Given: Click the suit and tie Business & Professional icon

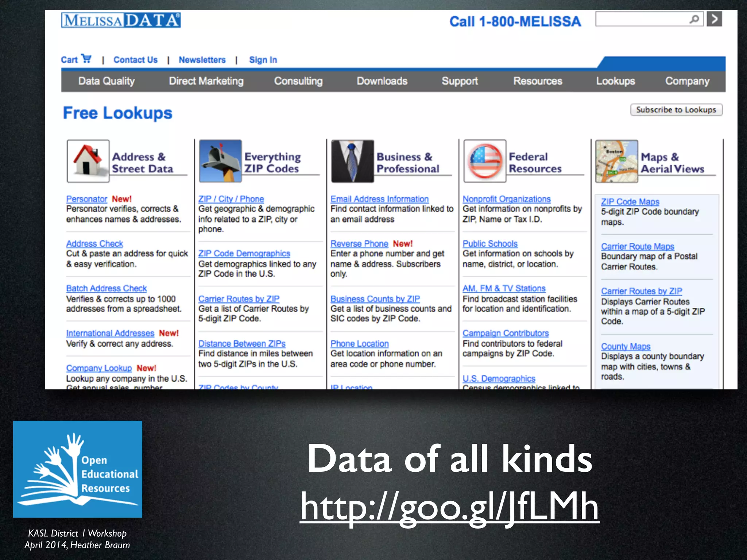Looking at the screenshot, I should pyautogui.click(x=352, y=161).
